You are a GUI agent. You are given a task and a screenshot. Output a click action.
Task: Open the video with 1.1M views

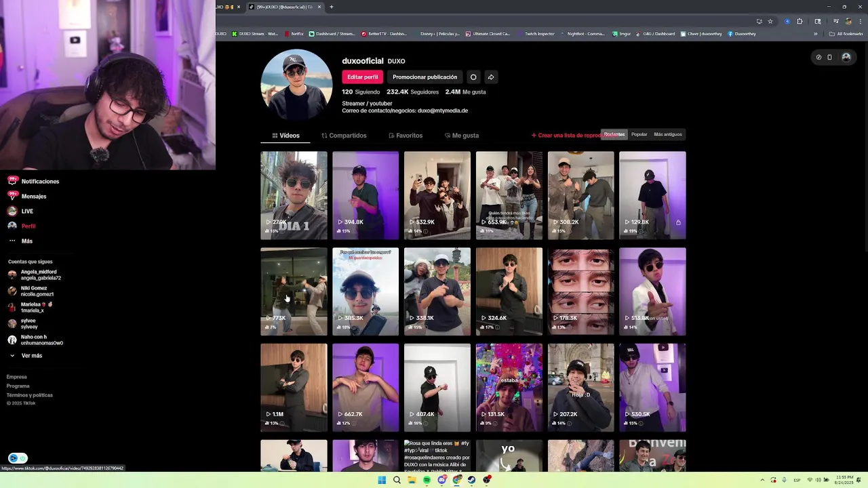pos(294,388)
